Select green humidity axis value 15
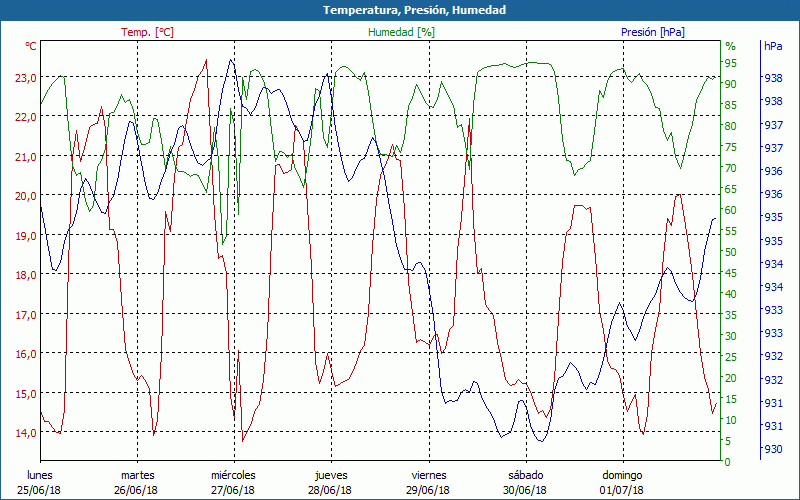 [x=731, y=399]
